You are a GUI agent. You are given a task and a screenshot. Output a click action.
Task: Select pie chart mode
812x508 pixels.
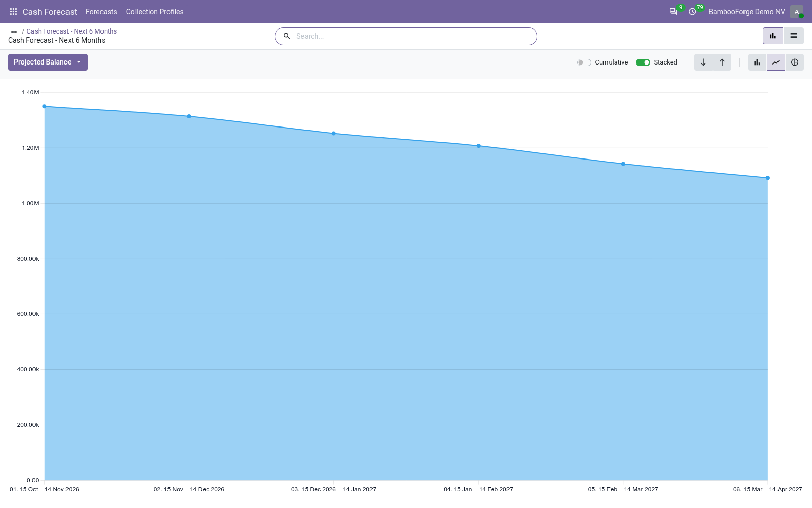point(795,62)
